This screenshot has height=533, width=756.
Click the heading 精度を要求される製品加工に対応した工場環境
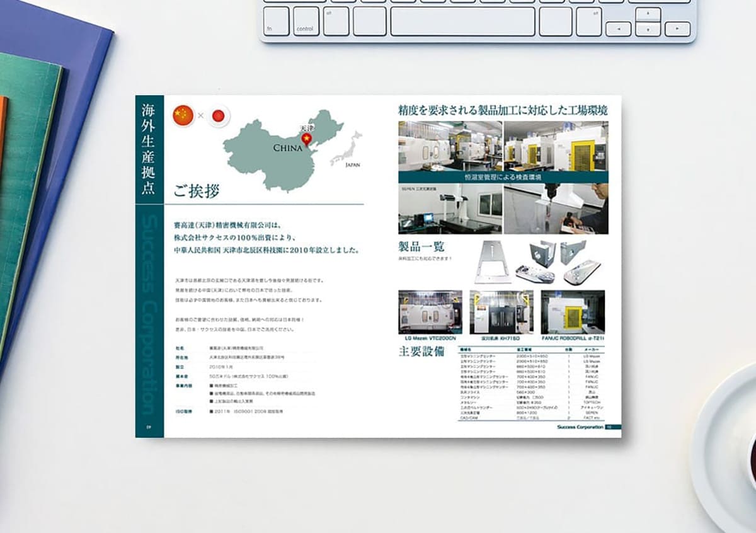(x=503, y=110)
